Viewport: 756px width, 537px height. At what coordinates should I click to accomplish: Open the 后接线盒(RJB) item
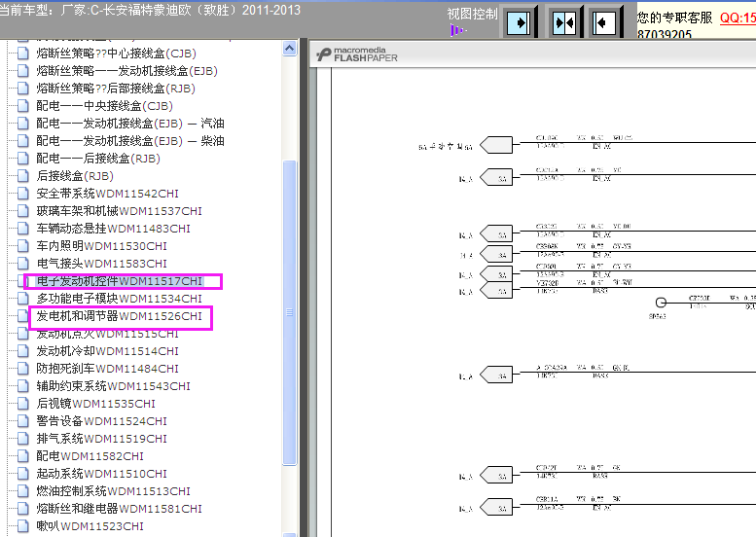click(75, 176)
